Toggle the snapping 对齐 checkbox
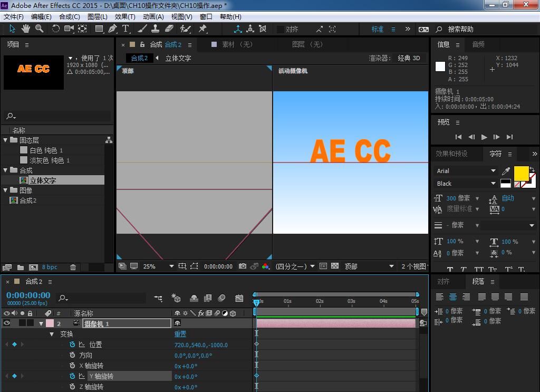 click(x=281, y=29)
